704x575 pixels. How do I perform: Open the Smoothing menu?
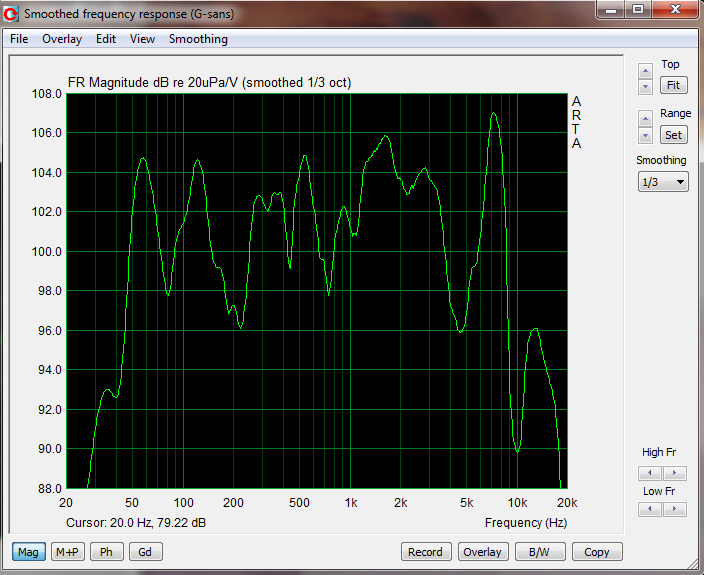pyautogui.click(x=198, y=39)
